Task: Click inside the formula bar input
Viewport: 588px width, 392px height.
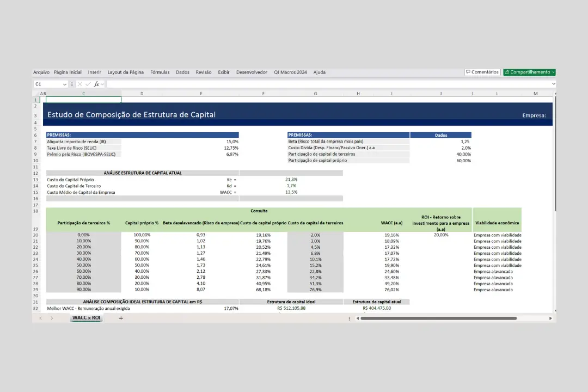Action: click(x=327, y=84)
